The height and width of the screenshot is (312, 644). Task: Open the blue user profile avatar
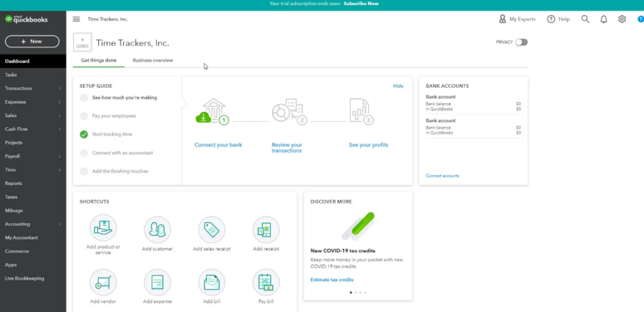[641, 19]
